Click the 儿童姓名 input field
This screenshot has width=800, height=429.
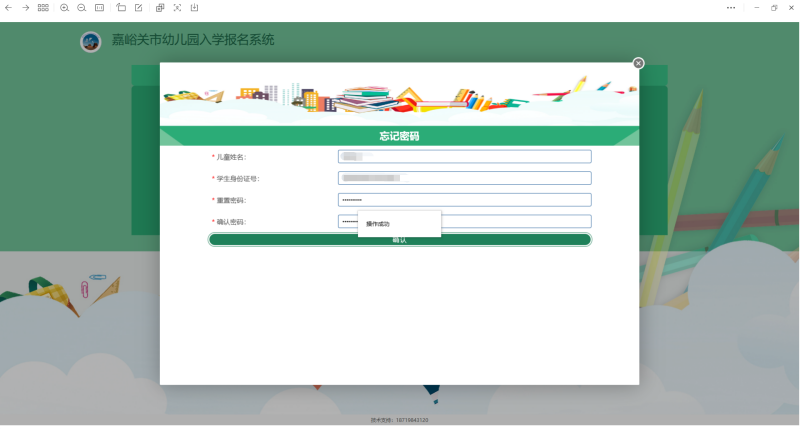(465, 156)
